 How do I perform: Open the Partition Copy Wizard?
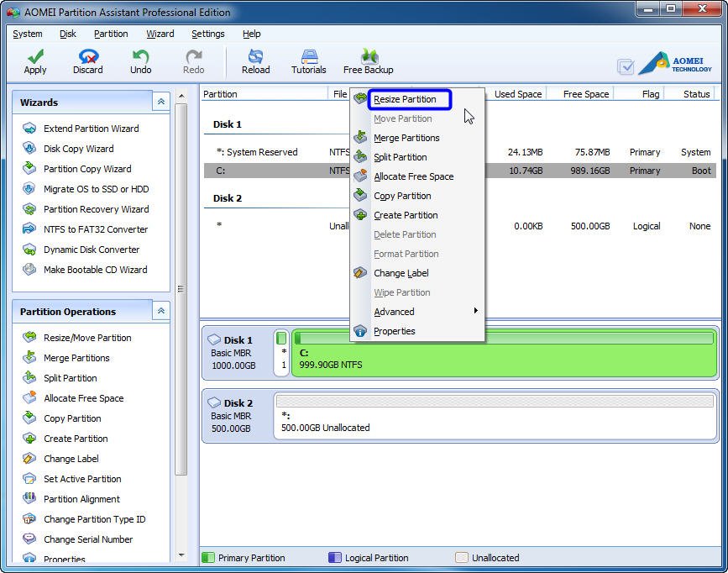click(x=87, y=169)
